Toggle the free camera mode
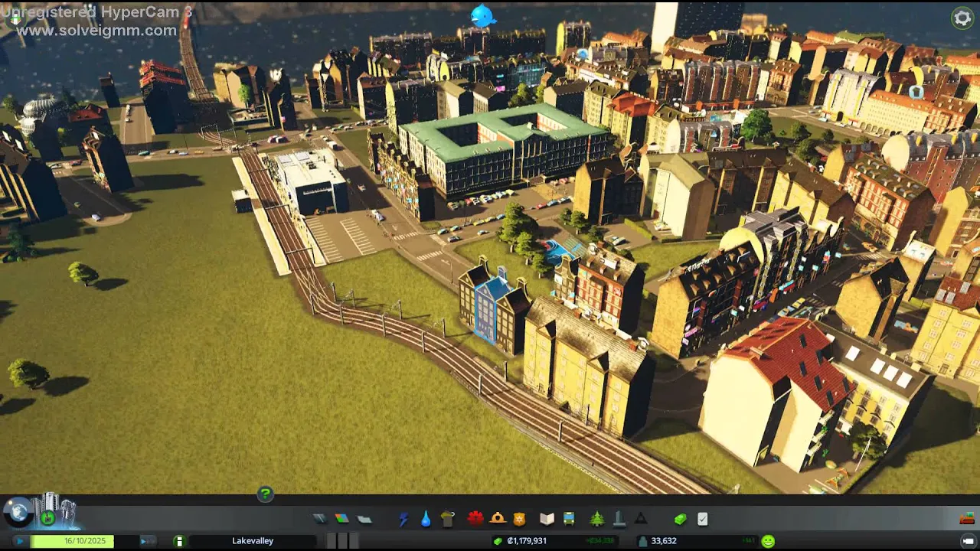 point(969,541)
